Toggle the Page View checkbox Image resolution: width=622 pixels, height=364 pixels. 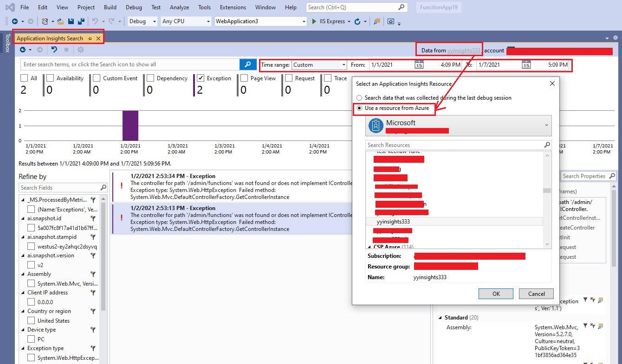pyautogui.click(x=244, y=78)
